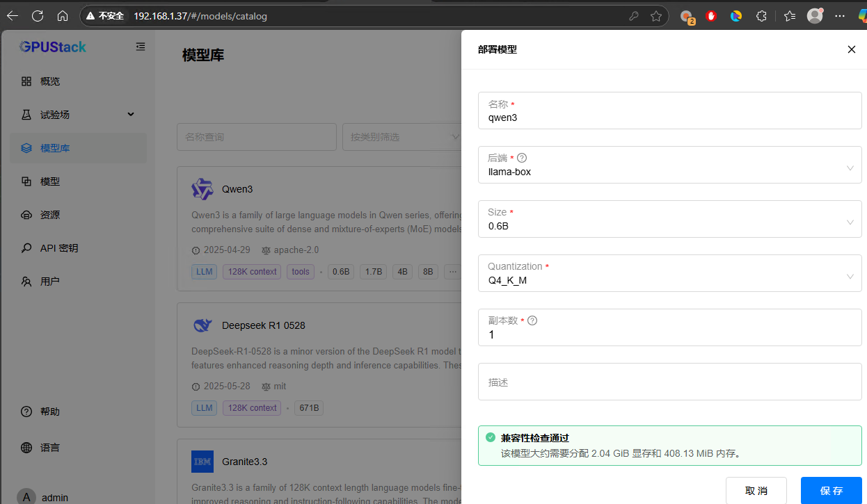The height and width of the screenshot is (504, 867).
Task: Select 模型库 in sidebar
Action: [78, 148]
